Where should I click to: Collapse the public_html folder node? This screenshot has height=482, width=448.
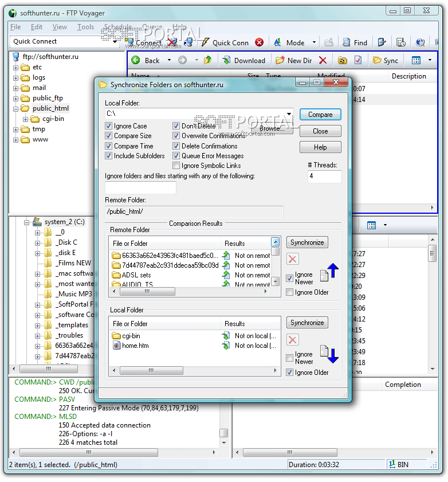[x=15, y=109]
